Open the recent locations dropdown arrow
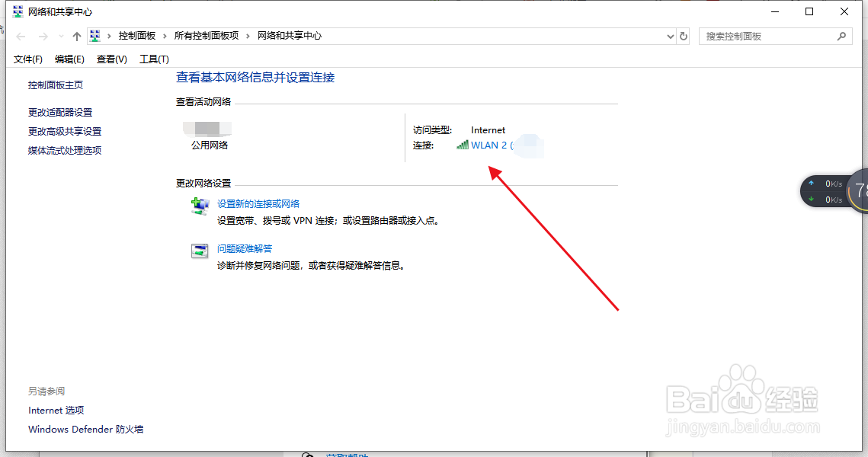 click(x=61, y=37)
